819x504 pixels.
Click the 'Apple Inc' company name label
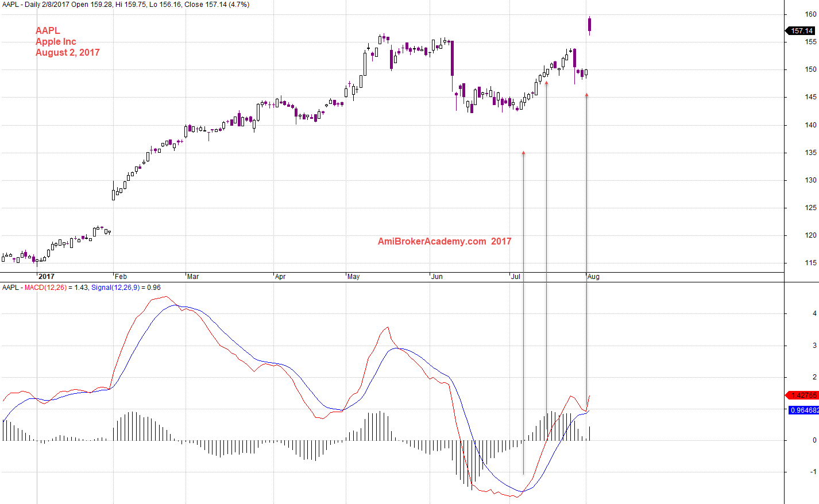click(x=56, y=41)
